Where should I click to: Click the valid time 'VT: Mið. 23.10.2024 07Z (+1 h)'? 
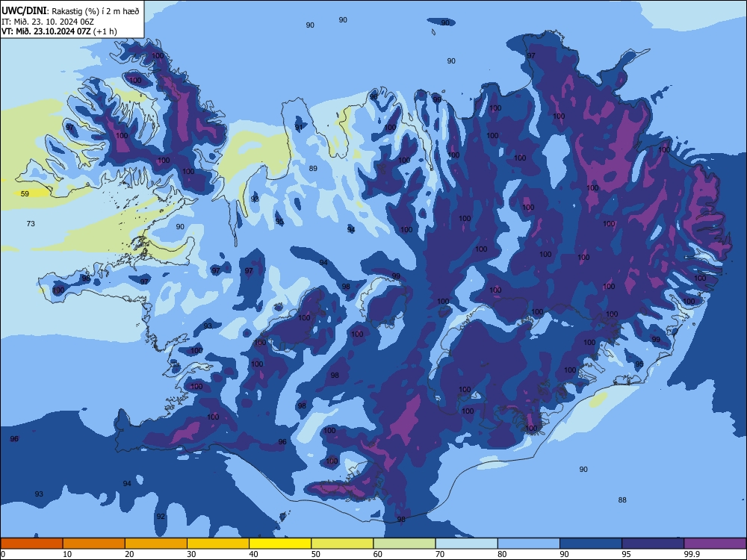pyautogui.click(x=59, y=31)
